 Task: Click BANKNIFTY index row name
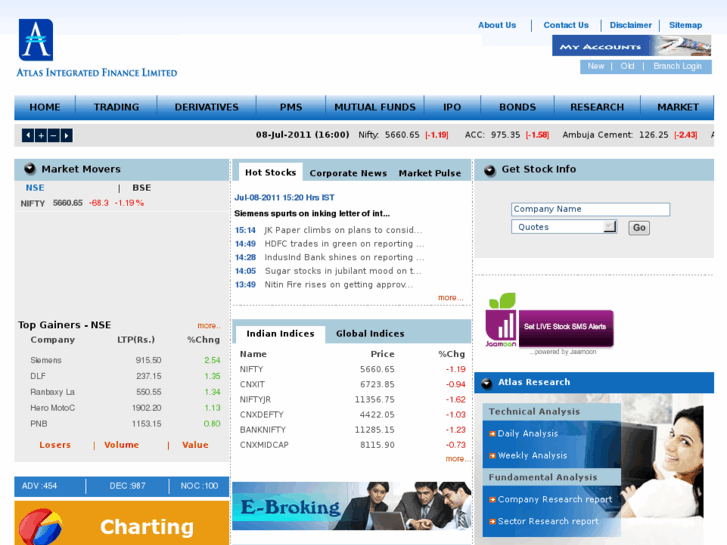263,430
